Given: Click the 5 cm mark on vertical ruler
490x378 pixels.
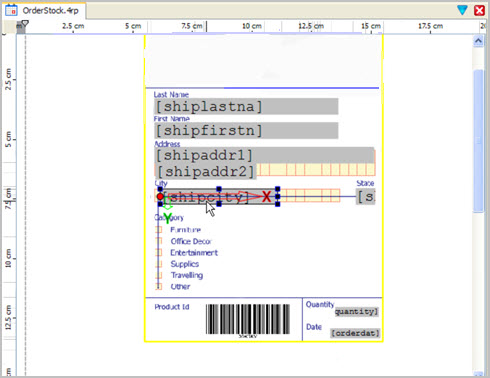Looking at the screenshot, I should tap(8, 139).
